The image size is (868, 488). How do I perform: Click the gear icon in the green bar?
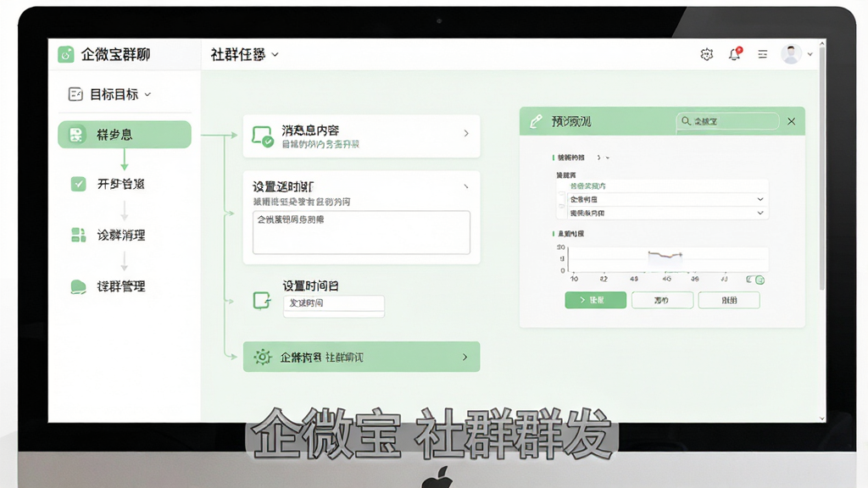pyautogui.click(x=263, y=357)
